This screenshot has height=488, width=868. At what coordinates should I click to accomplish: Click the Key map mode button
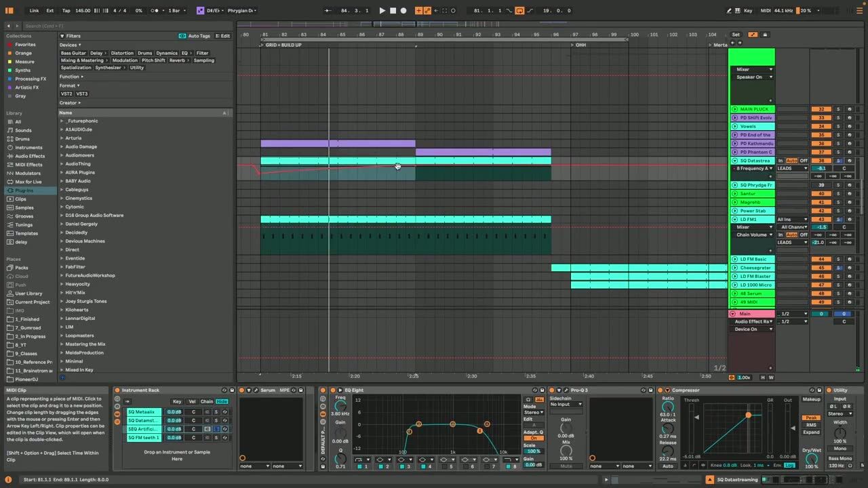tap(748, 11)
